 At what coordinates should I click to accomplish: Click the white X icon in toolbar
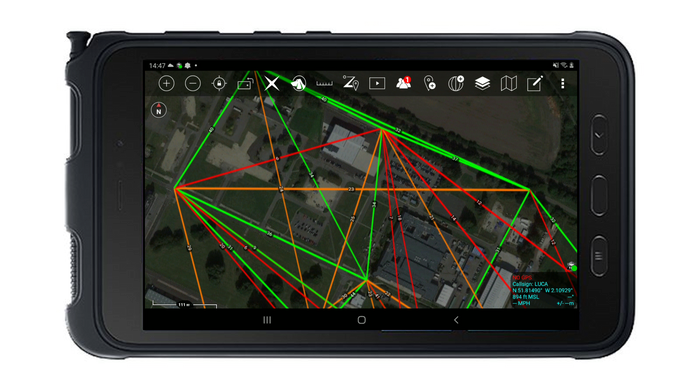(x=271, y=83)
